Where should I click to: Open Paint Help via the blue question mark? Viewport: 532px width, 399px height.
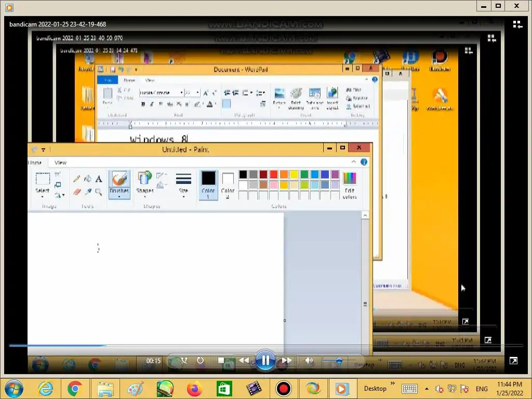click(x=364, y=162)
